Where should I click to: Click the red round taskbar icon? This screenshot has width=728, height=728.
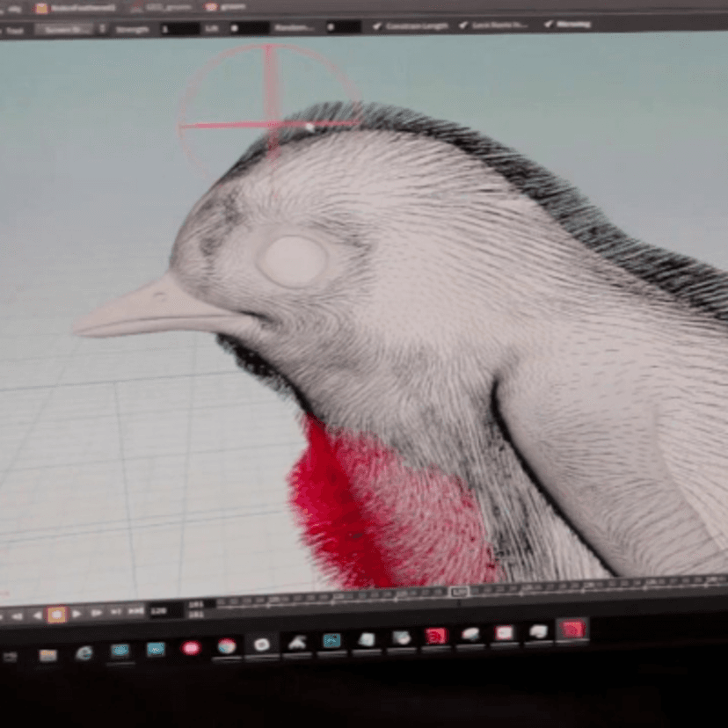(191, 648)
